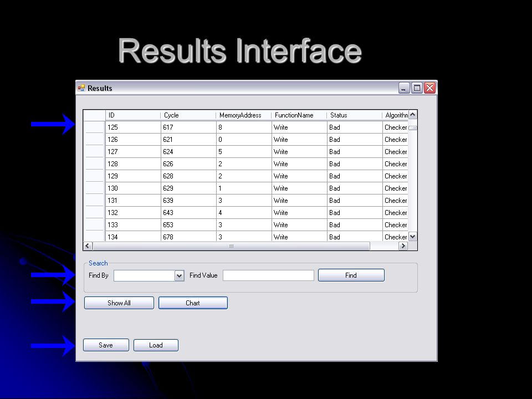Click the horizontal scrollbar thumb
The width and height of the screenshot is (532, 399).
[x=231, y=246]
